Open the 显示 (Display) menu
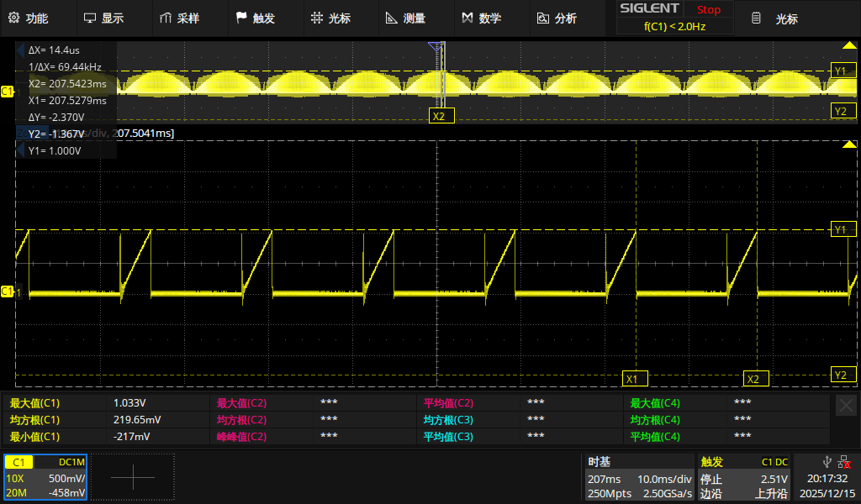The width and height of the screenshot is (861, 504). click(x=104, y=18)
